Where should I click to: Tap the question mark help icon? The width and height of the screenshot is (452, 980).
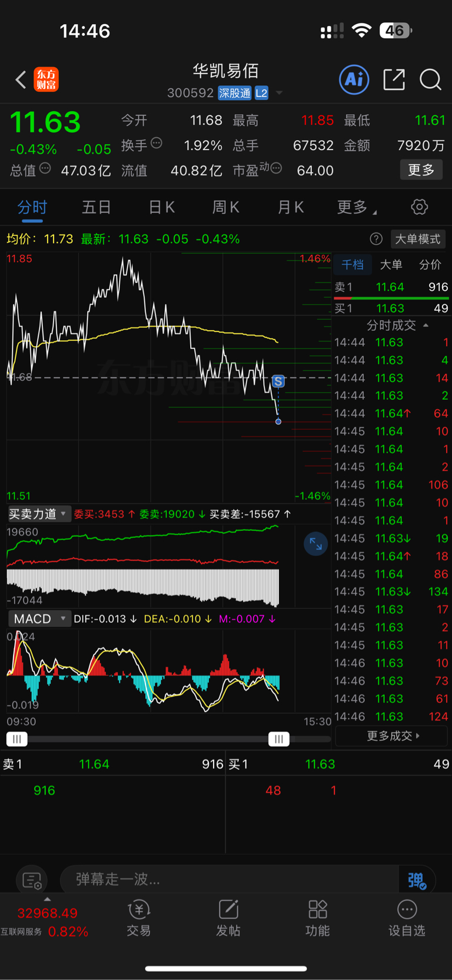coord(376,239)
